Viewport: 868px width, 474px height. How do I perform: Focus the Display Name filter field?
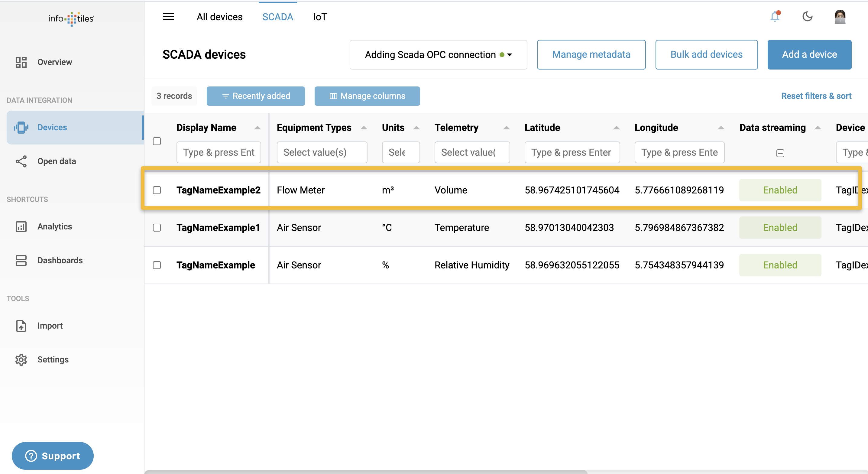tap(218, 152)
